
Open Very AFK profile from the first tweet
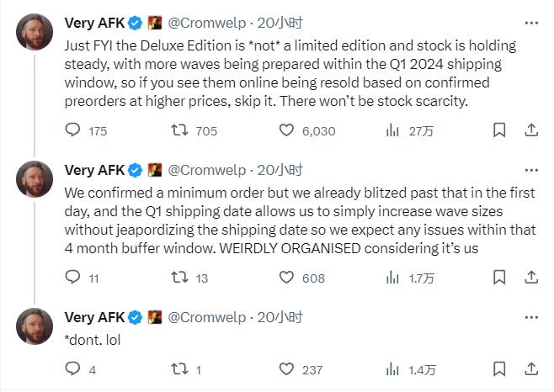click(93, 23)
